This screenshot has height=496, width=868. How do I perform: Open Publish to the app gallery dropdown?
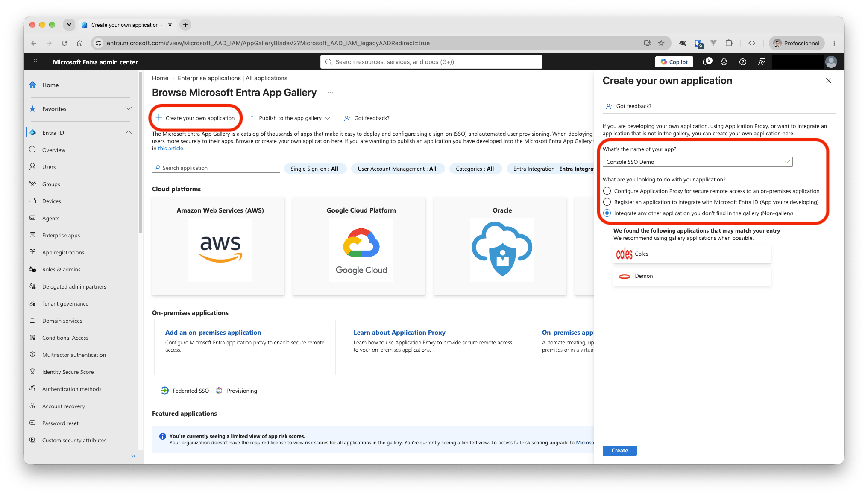click(x=290, y=118)
